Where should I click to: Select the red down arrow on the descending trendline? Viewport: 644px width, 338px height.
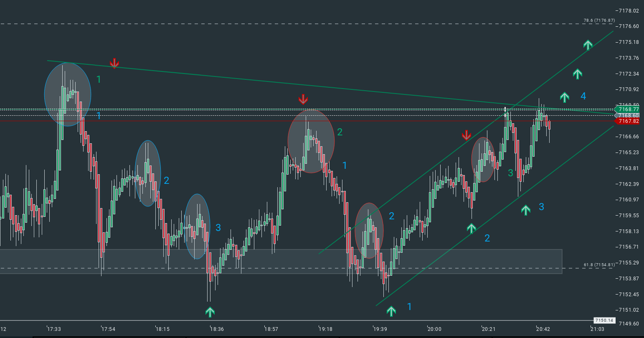pos(114,63)
